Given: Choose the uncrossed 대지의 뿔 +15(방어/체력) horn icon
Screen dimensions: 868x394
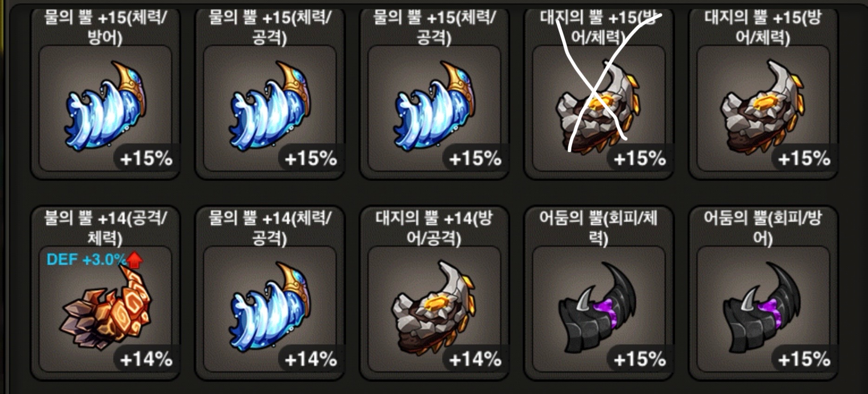Looking at the screenshot, I should point(762,106).
